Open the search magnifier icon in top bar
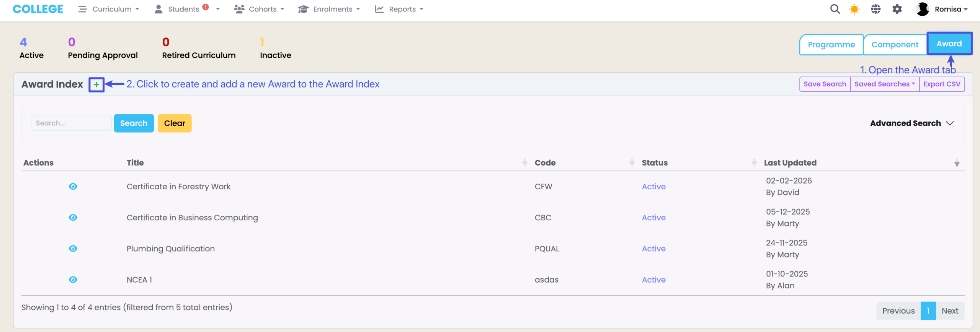Image resolution: width=980 pixels, height=332 pixels. pos(835,9)
